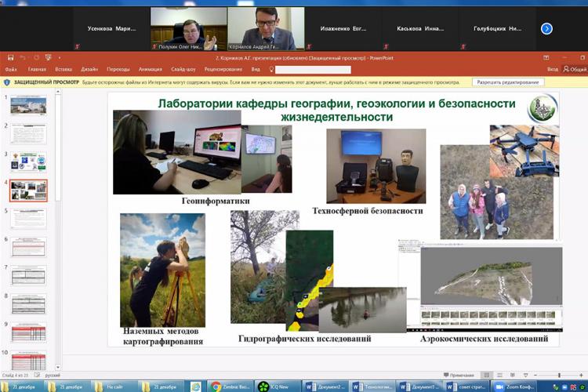Image resolution: width=588 pixels, height=392 pixels.
Task: Click the lightbulb Tell Me icon
Action: pyautogui.click(x=271, y=70)
